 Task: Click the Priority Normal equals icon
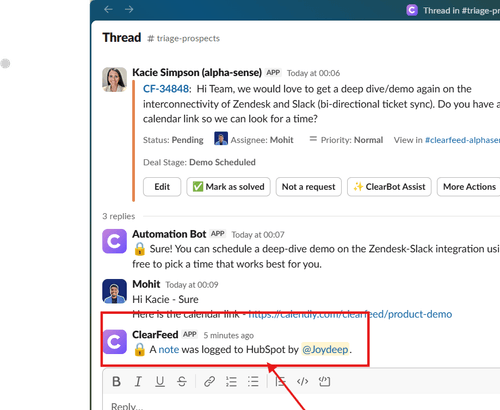313,139
